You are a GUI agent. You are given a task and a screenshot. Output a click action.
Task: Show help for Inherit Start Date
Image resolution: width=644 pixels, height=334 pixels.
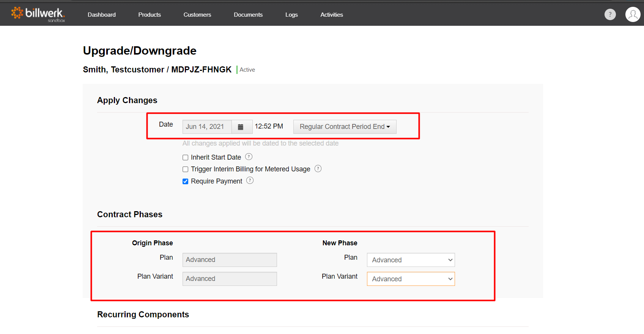pos(249,157)
